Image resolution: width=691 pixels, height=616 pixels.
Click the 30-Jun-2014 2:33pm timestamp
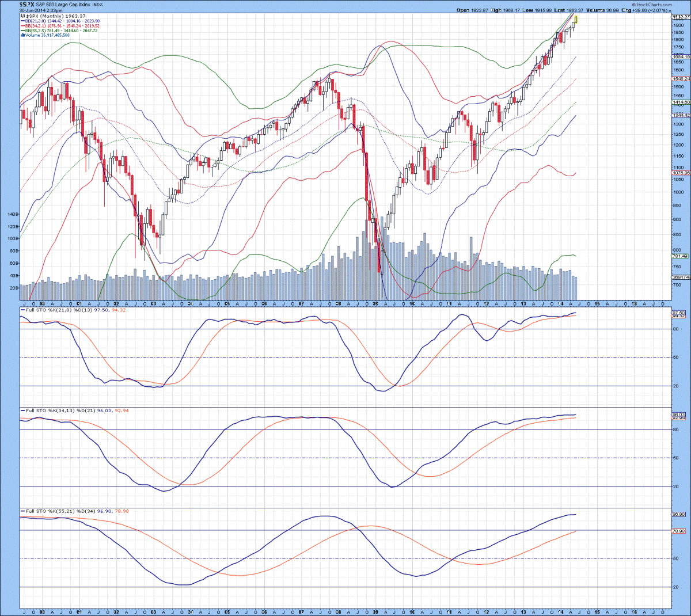[x=41, y=10]
